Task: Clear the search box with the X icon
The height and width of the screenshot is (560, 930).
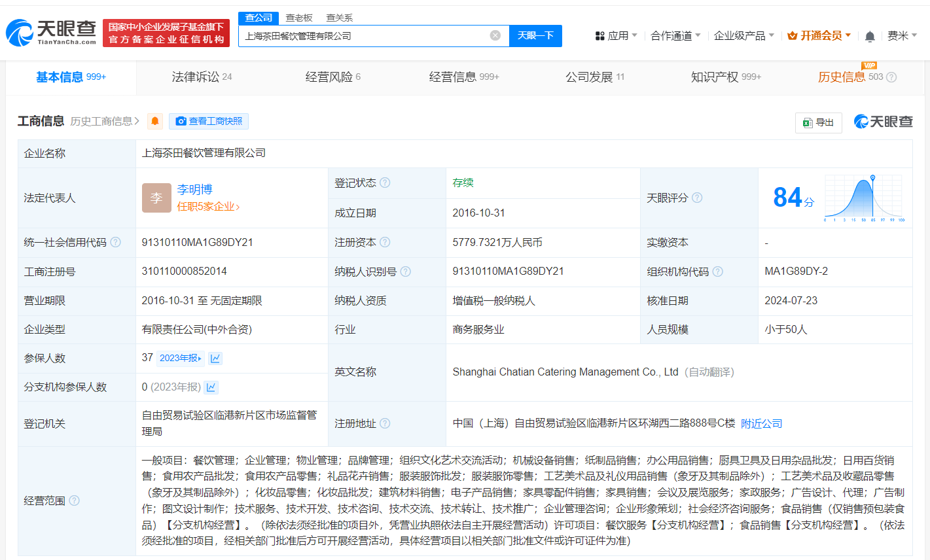Action: (x=495, y=35)
